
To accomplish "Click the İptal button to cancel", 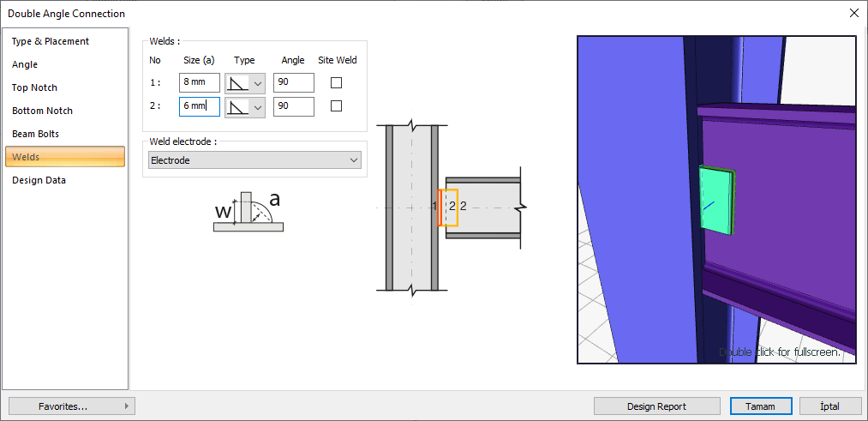I will 829,406.
